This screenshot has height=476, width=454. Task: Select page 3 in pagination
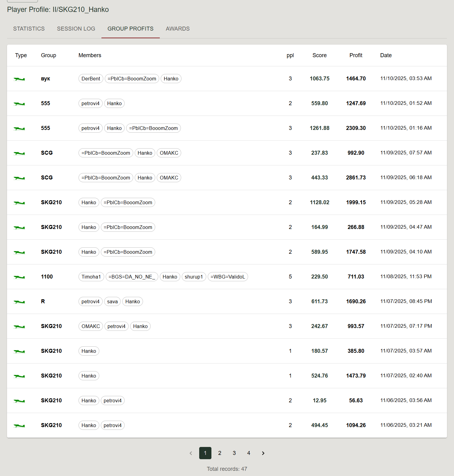click(234, 453)
